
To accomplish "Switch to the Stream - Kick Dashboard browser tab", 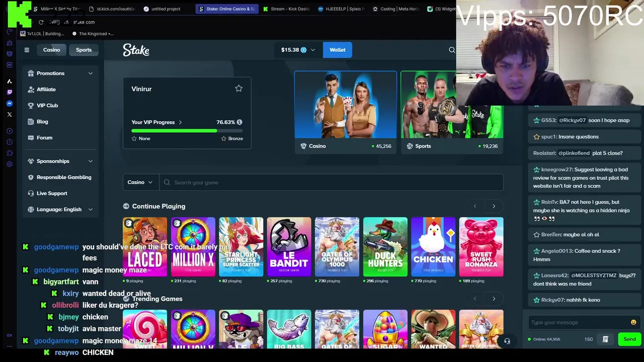I will (287, 9).
